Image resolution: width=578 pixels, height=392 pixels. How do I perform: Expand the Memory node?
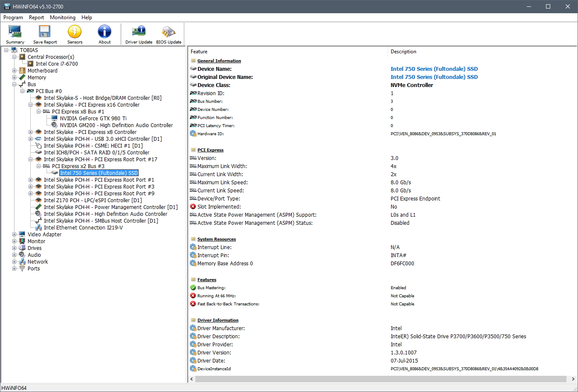coord(14,78)
